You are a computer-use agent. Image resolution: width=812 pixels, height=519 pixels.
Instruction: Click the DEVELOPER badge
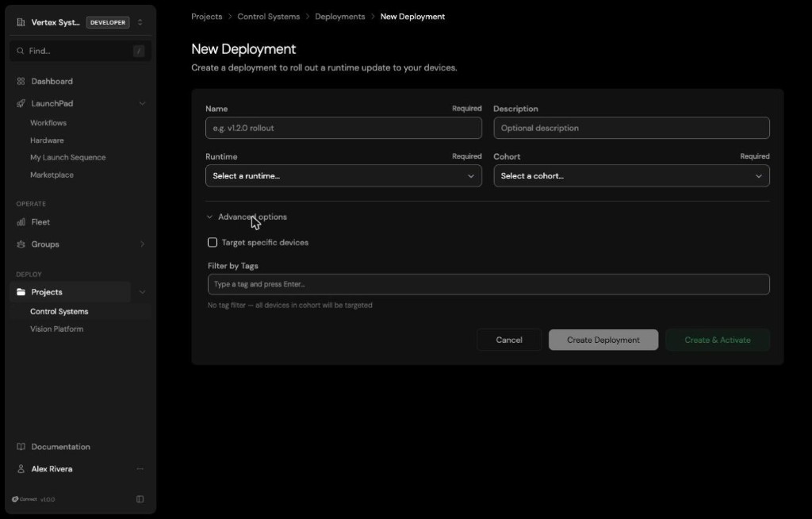(108, 22)
